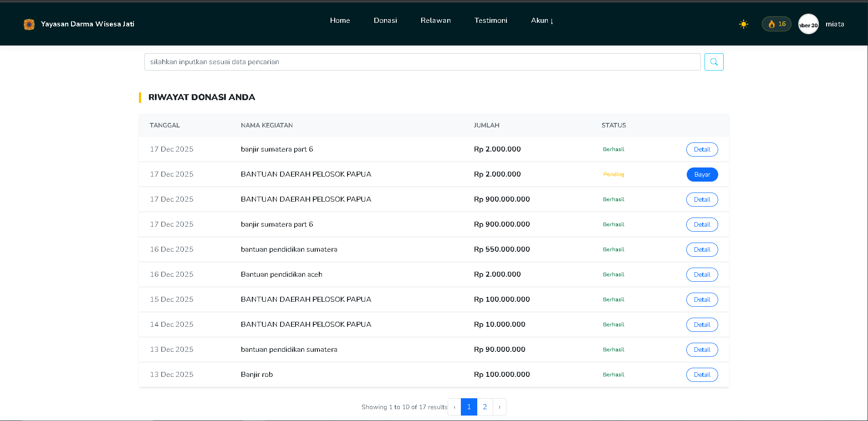Viewport: 868px width, 421px height.
Task: Click Bayar for the pending Papua donation
Action: pos(702,174)
